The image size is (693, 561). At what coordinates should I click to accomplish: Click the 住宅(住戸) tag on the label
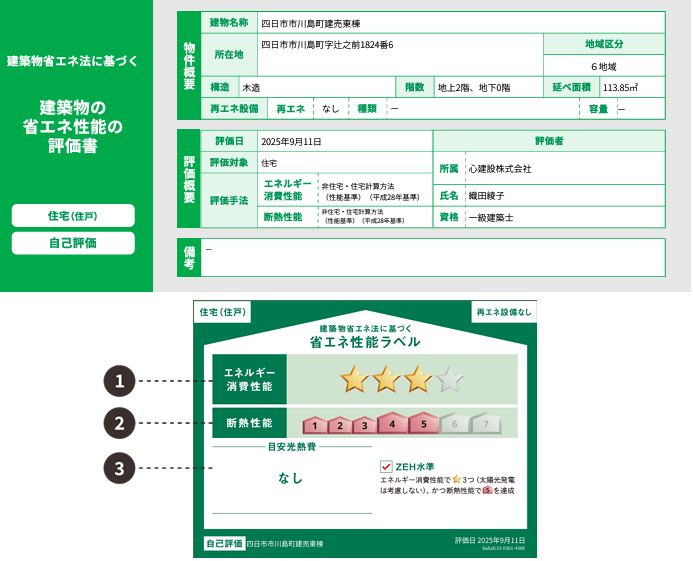tap(222, 312)
